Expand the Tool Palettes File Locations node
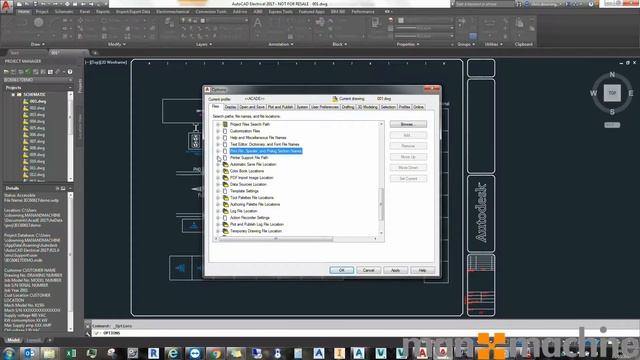 point(218,198)
